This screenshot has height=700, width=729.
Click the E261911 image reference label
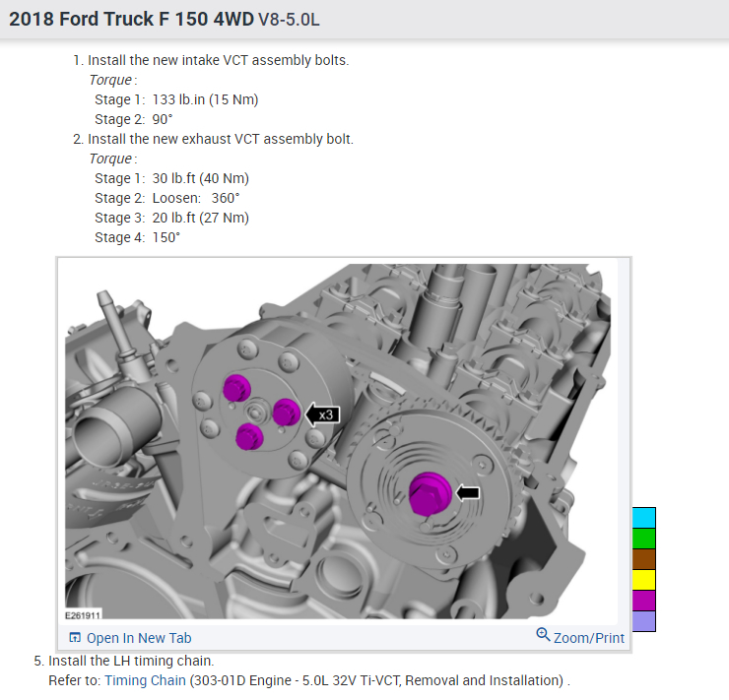pyautogui.click(x=83, y=615)
